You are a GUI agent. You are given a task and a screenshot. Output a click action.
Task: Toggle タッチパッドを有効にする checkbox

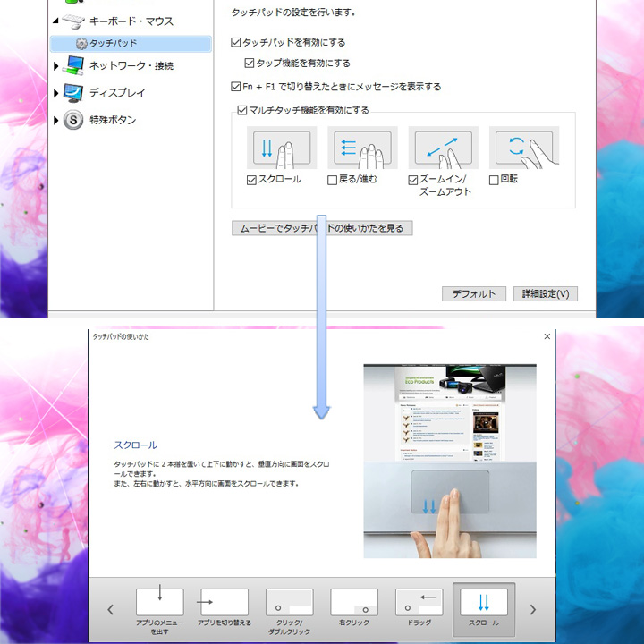(235, 42)
